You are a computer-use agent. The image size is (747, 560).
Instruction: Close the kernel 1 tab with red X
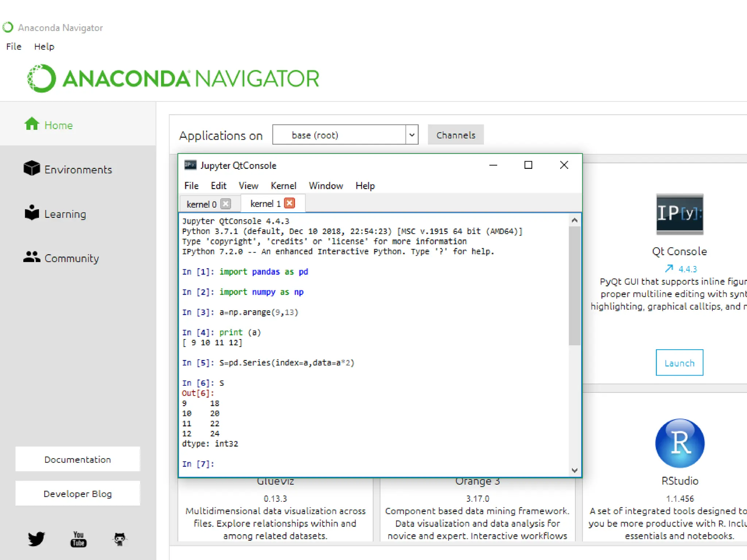click(x=290, y=203)
